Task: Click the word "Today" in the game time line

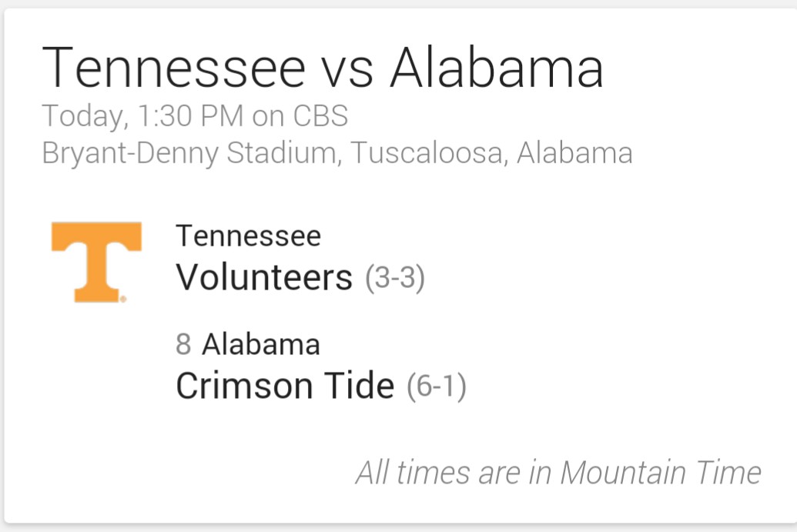Action: [80, 116]
